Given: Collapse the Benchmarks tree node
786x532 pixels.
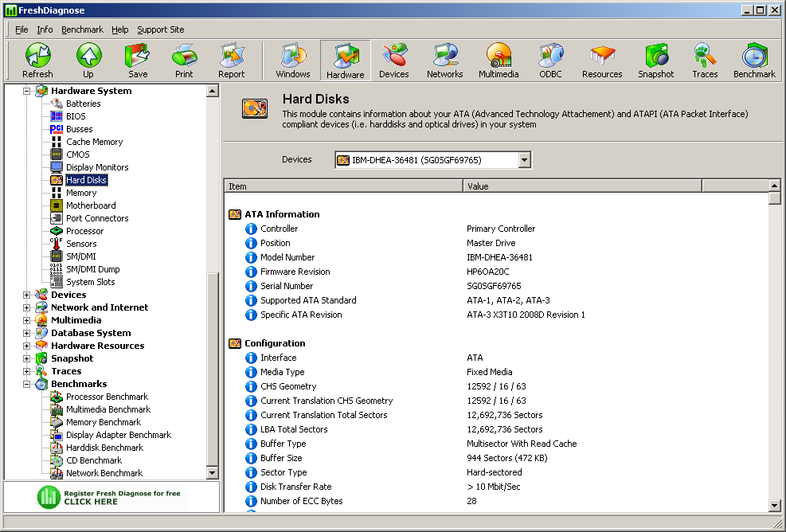Looking at the screenshot, I should tap(26, 384).
